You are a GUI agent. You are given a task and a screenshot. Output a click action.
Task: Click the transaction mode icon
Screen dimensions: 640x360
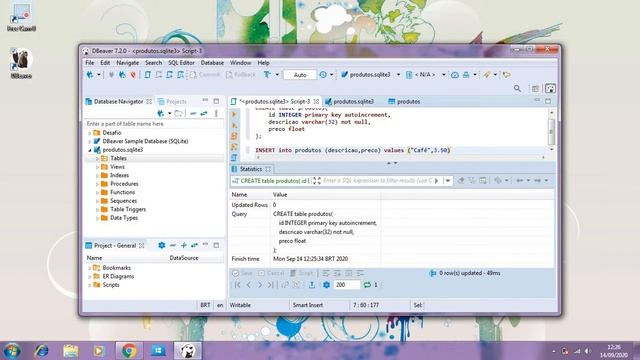point(267,75)
